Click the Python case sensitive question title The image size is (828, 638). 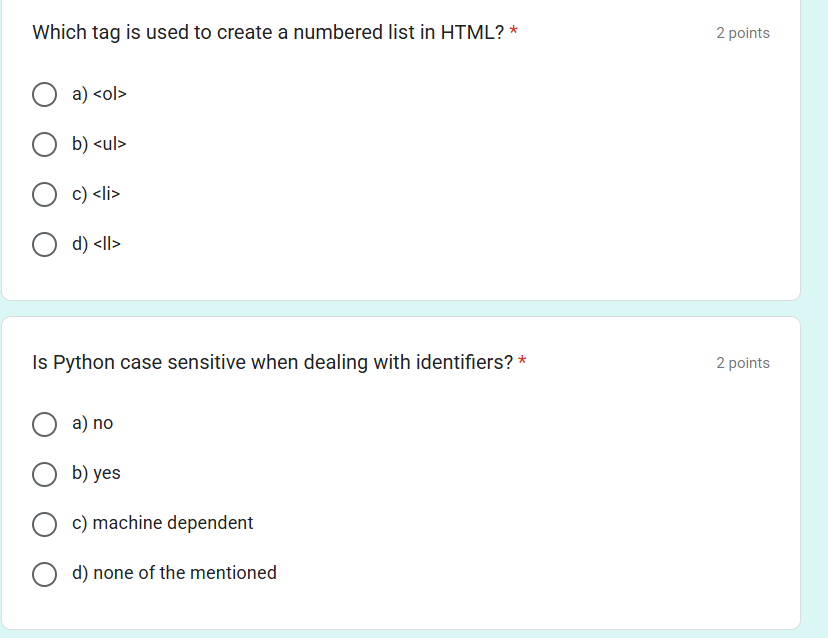(x=272, y=363)
